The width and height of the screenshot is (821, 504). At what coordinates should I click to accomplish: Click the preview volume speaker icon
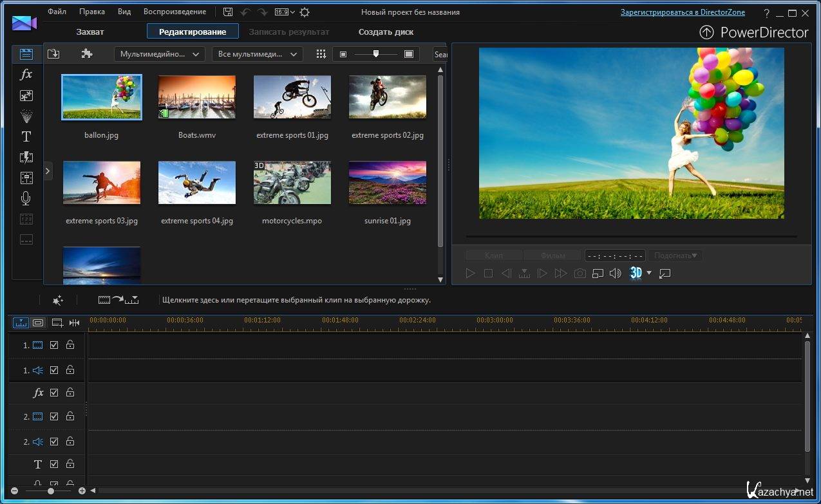click(615, 274)
